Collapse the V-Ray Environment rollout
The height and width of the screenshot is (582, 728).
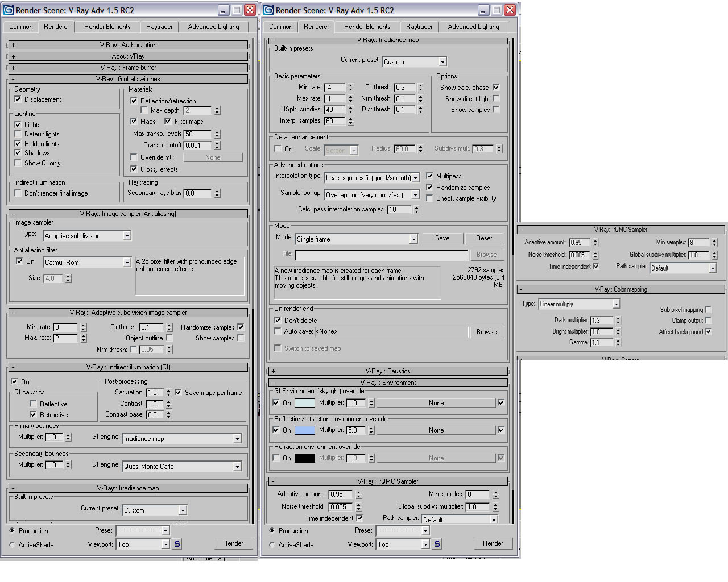coord(388,383)
